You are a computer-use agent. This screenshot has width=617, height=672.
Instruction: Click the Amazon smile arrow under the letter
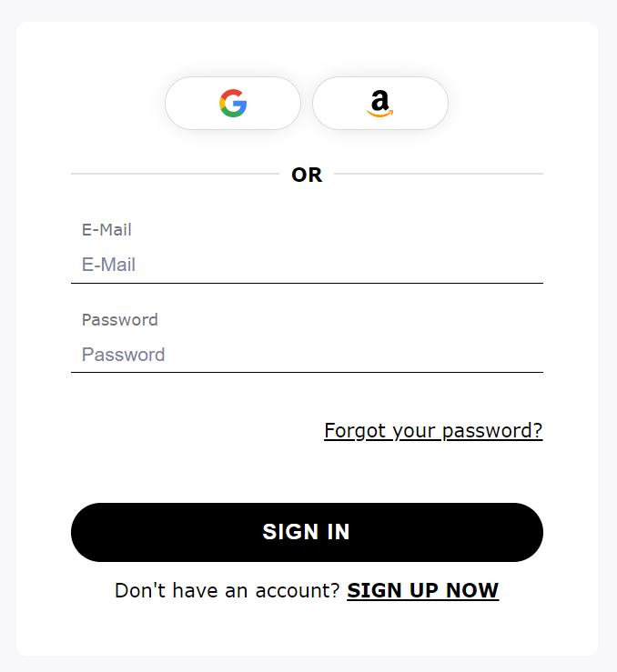click(379, 114)
